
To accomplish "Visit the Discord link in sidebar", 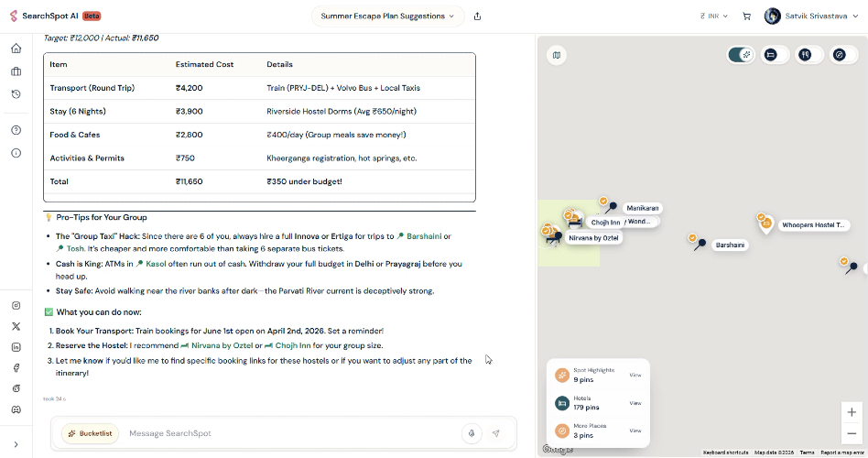I will click(16, 409).
